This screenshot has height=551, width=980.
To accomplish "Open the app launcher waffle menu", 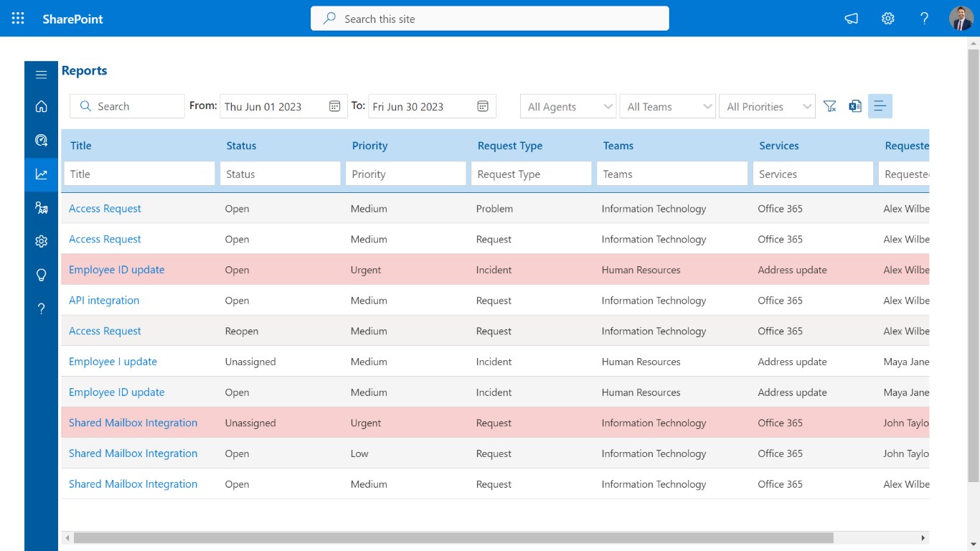I will (18, 19).
